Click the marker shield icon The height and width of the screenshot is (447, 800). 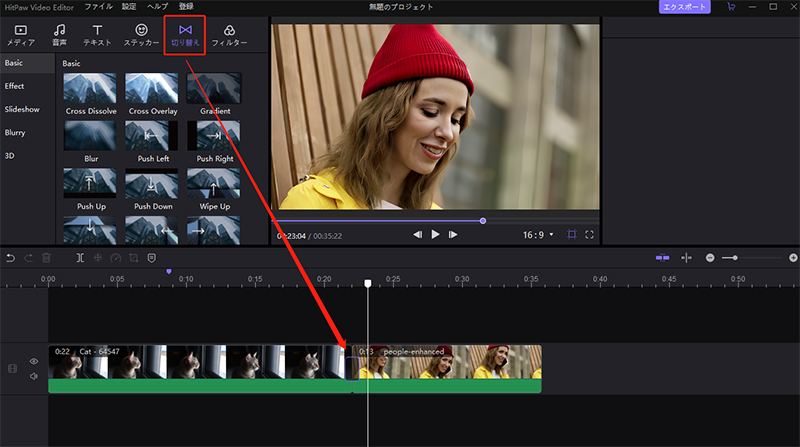tap(152, 258)
